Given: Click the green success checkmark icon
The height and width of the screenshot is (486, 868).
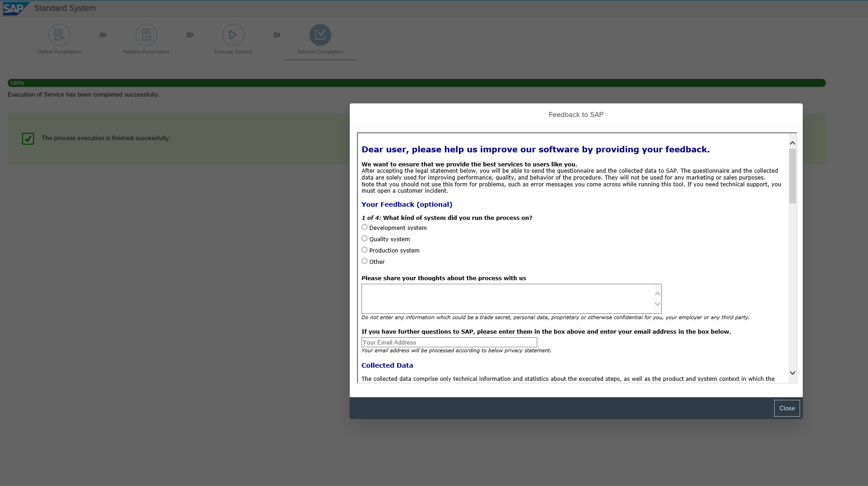Looking at the screenshot, I should pos(28,138).
